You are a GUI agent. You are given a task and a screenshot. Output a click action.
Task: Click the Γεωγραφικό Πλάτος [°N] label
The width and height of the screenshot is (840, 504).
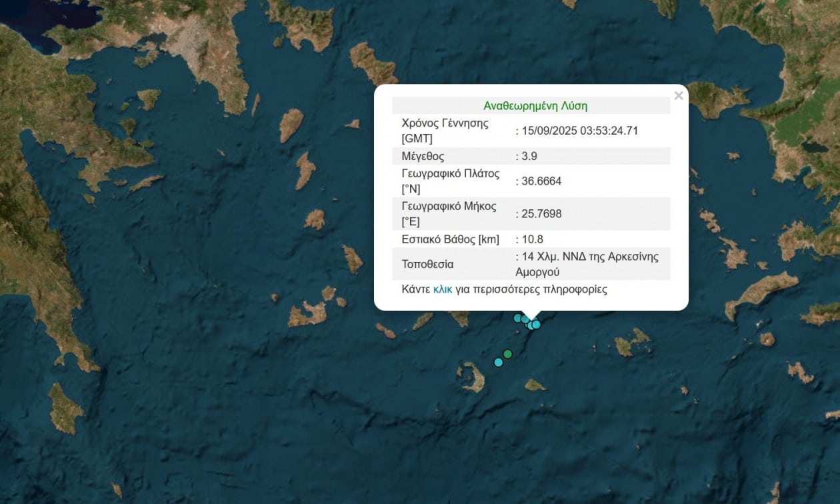449,181
